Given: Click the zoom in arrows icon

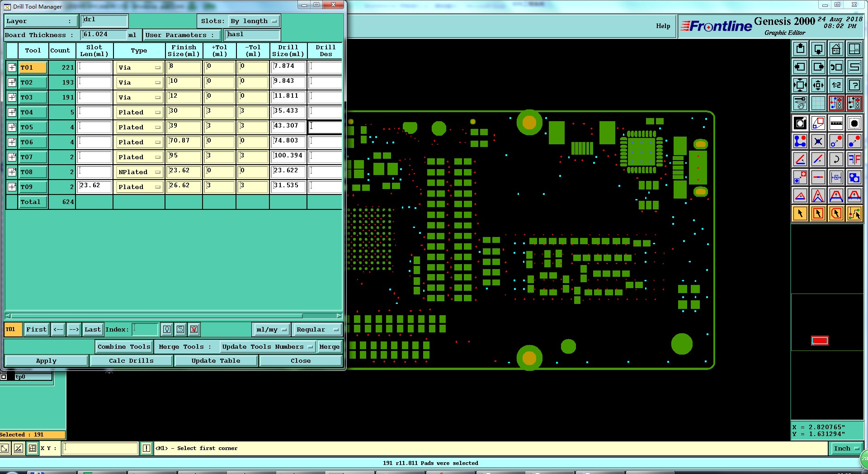Looking at the screenshot, I should [x=800, y=85].
